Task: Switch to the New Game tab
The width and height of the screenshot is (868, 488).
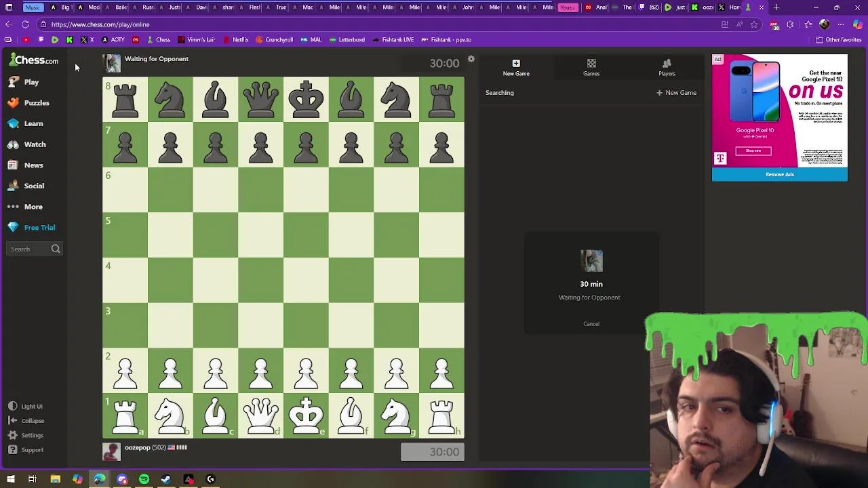Action: tap(516, 68)
